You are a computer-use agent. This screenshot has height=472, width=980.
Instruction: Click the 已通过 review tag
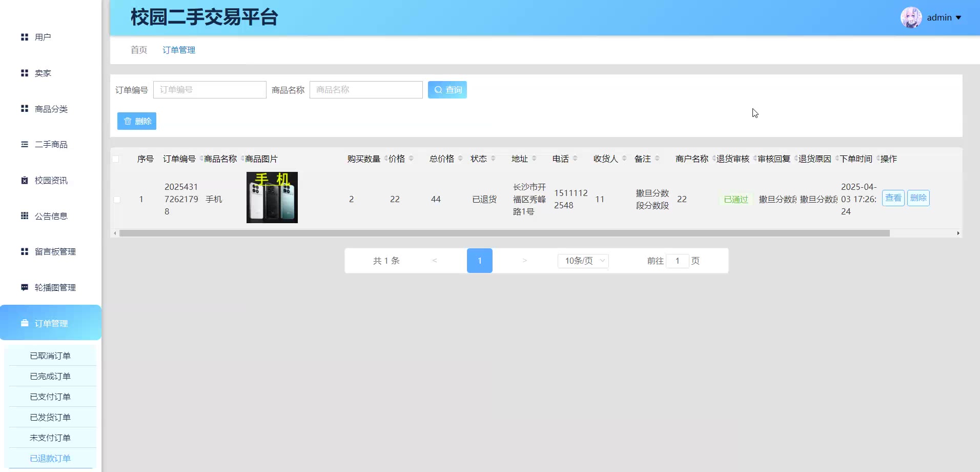pyautogui.click(x=736, y=199)
